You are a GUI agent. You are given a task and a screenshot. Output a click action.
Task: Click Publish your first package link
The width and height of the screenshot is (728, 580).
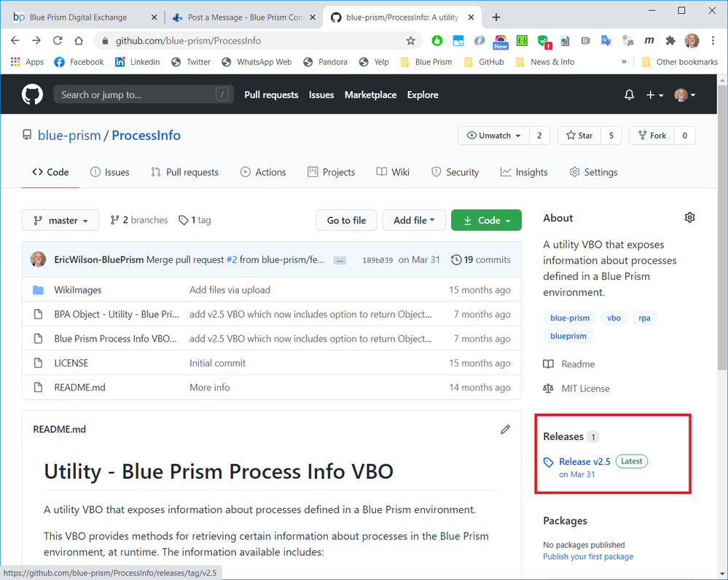[x=588, y=556]
